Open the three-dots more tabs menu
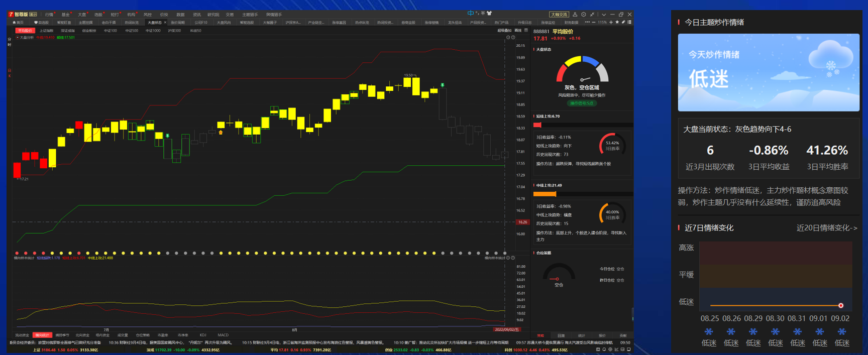 click(587, 22)
